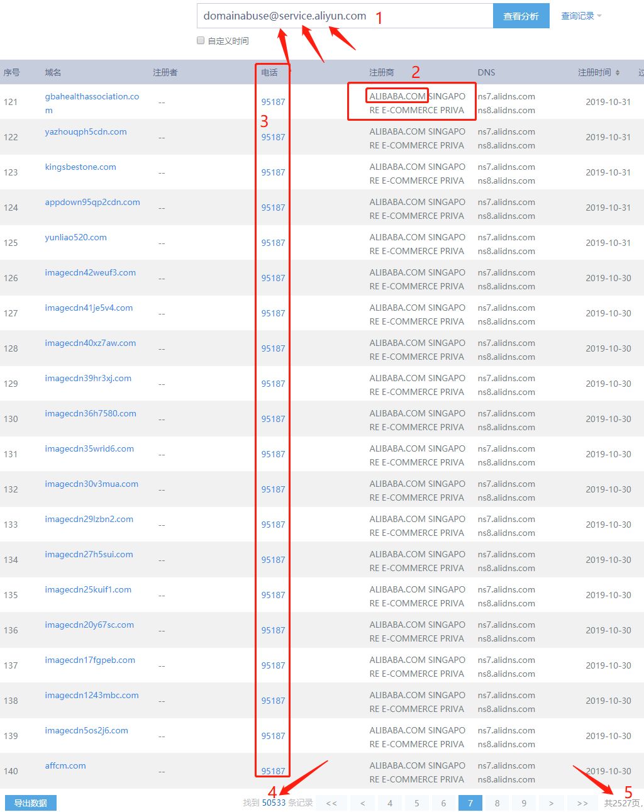This screenshot has height=812, width=644.
Task: Click phone 95187 in row 121
Action: 273,102
